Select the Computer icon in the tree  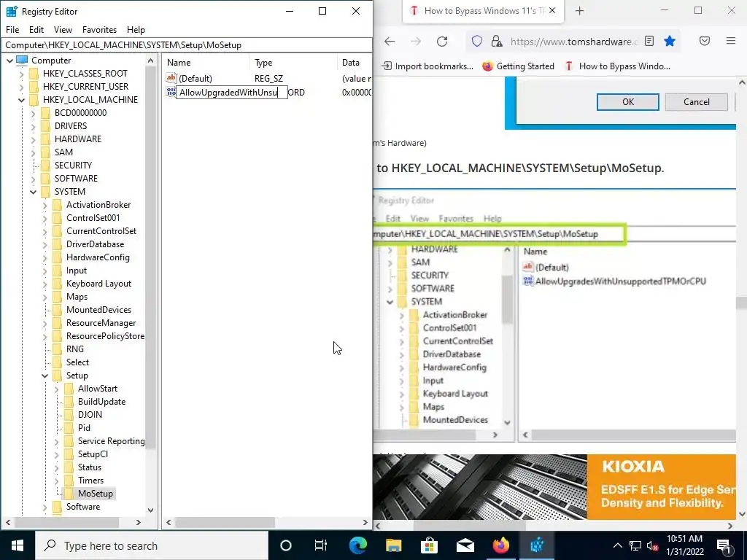point(22,60)
